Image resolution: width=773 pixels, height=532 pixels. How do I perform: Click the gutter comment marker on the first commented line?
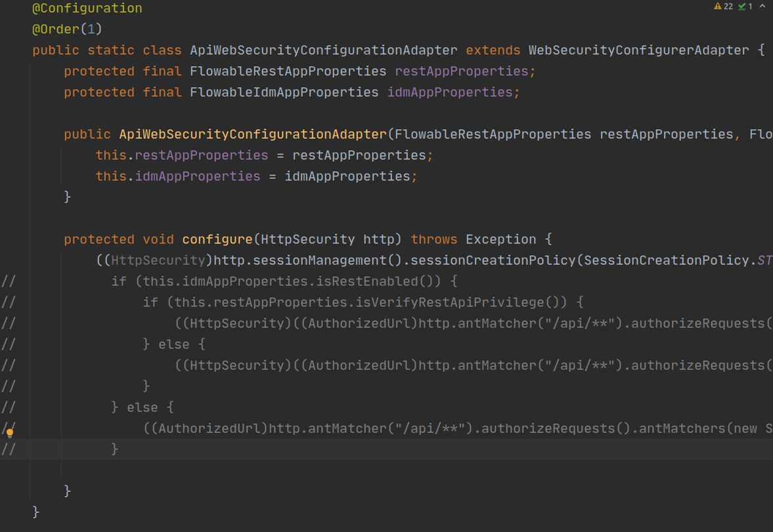9,280
